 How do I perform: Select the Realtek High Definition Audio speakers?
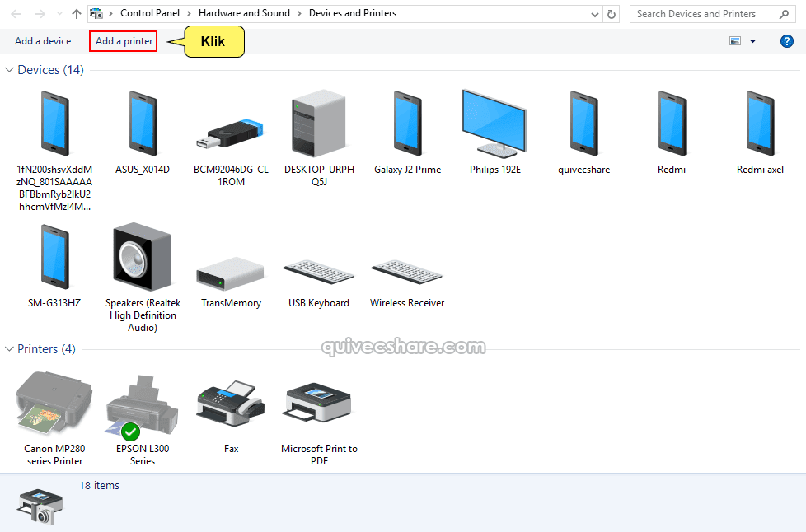pyautogui.click(x=142, y=257)
